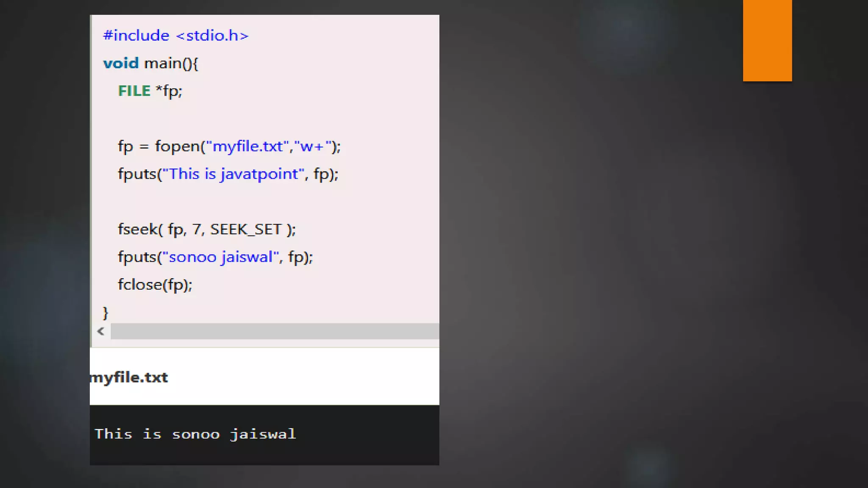Select the "This is javatpoint" string

coord(233,174)
